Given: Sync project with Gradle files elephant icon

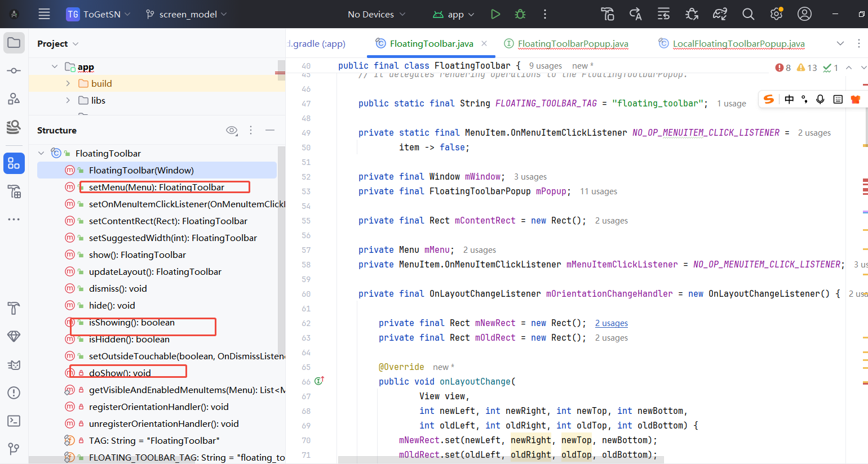Looking at the screenshot, I should (x=720, y=14).
